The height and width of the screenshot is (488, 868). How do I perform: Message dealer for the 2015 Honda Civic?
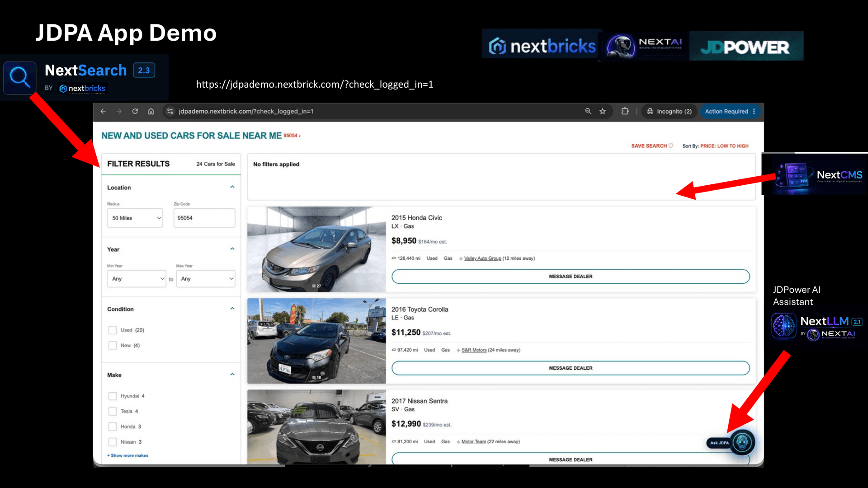tap(571, 277)
